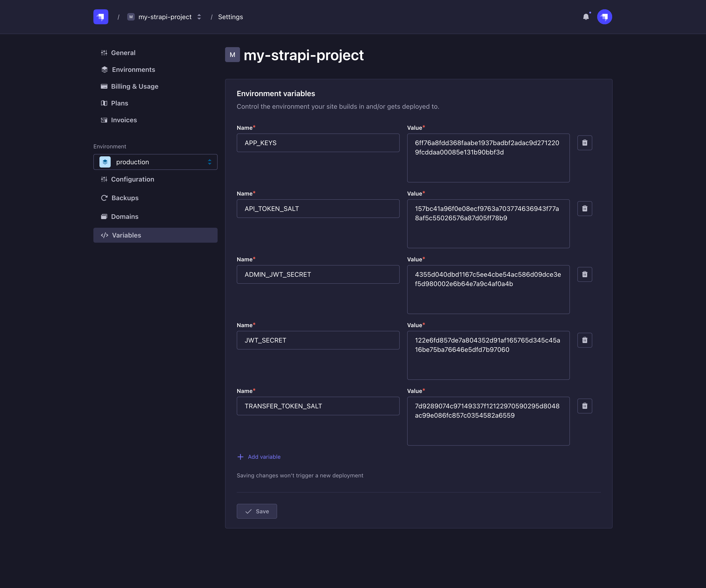Click the user avatar icon
The width and height of the screenshot is (706, 588).
(x=604, y=17)
